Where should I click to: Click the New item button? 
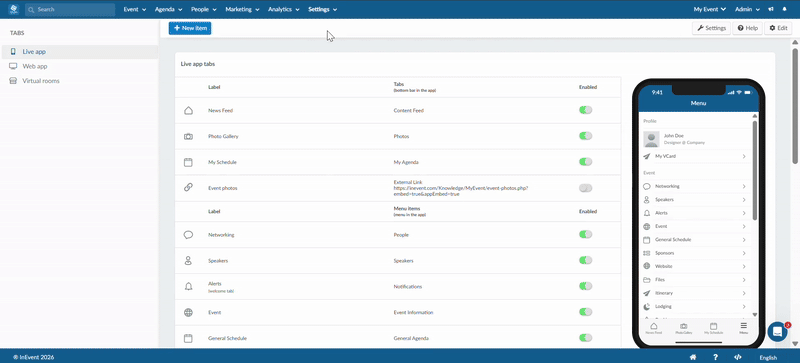click(x=190, y=28)
